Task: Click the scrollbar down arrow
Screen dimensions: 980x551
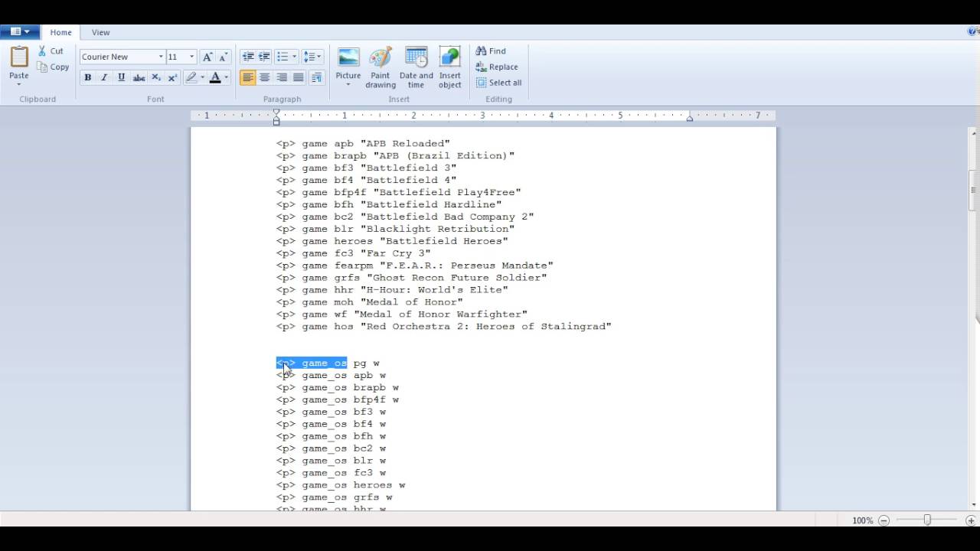Action: pyautogui.click(x=973, y=505)
